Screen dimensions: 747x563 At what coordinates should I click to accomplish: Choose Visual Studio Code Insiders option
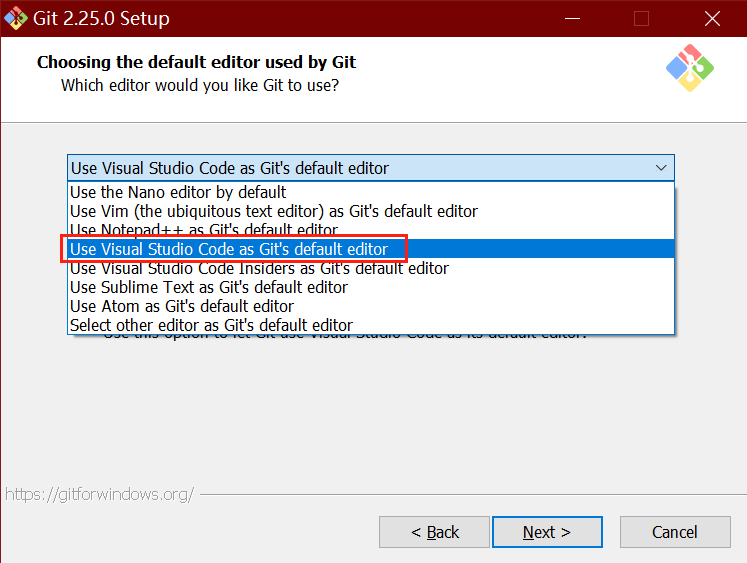click(x=371, y=268)
